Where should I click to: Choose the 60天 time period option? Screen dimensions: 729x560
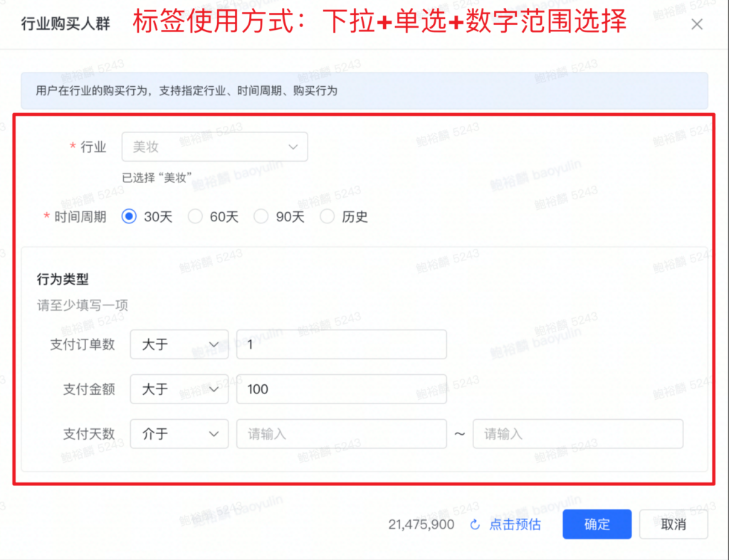coord(195,217)
